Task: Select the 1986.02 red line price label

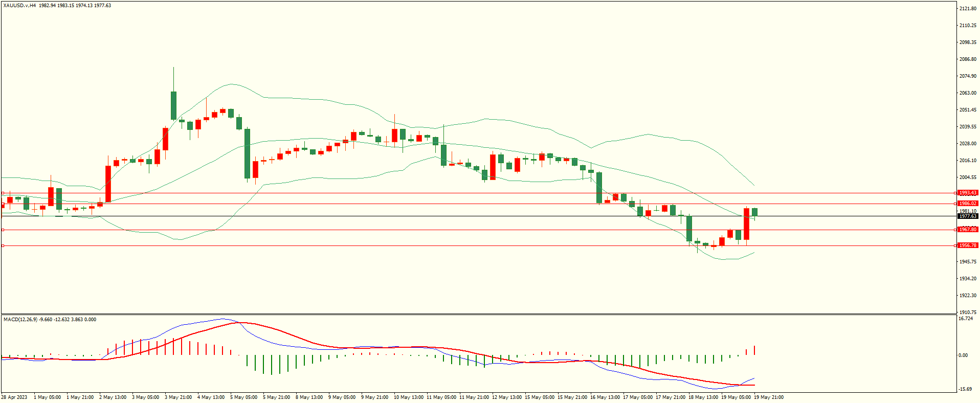Action: (x=968, y=204)
